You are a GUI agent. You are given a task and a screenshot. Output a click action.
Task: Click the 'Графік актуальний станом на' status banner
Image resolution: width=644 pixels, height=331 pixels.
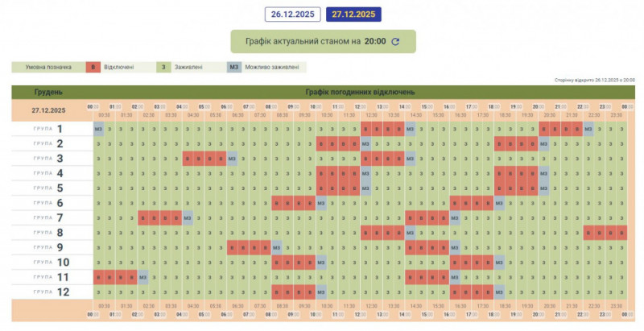[322, 42]
